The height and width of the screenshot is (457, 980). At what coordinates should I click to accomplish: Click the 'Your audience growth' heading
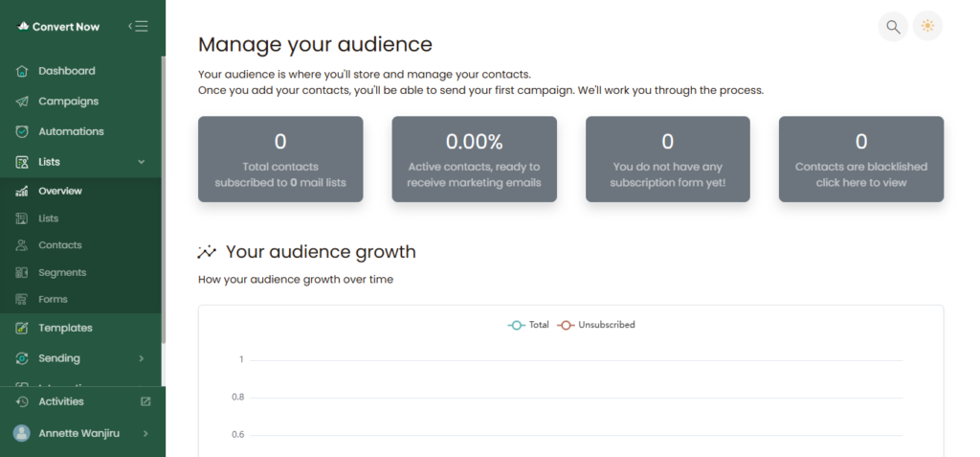(321, 252)
